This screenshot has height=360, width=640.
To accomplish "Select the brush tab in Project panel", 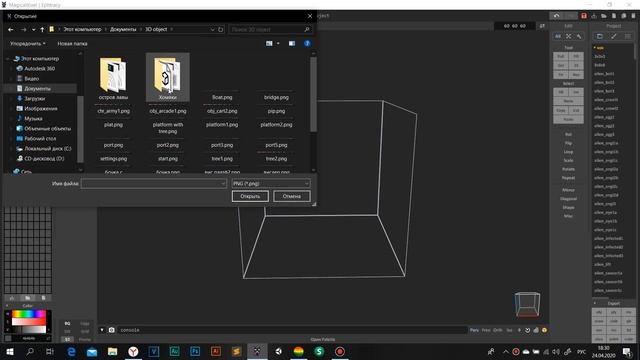I will [613, 36].
